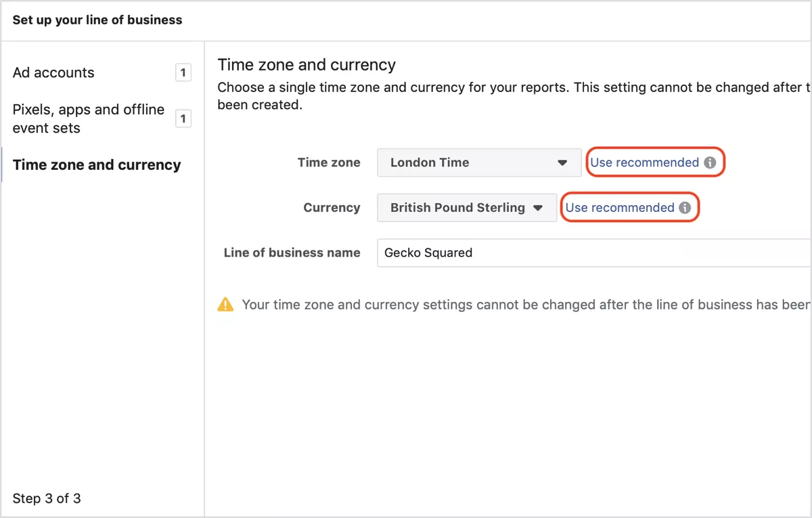This screenshot has height=518, width=812.
Task: Click the yellow warning triangle icon
Action: [x=225, y=305]
